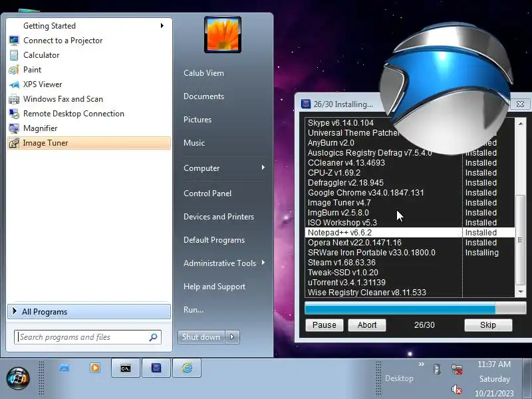This screenshot has height=399, width=532.
Task: Click the safely remove hardware tray icon
Action: [x=437, y=369]
